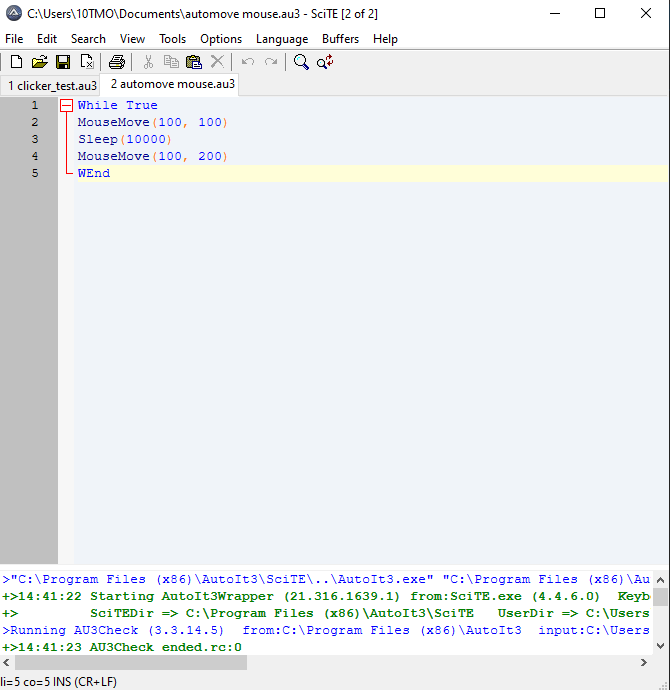Click the 'Sleep(10000)' line
This screenshot has height=690, width=670.
(124, 139)
